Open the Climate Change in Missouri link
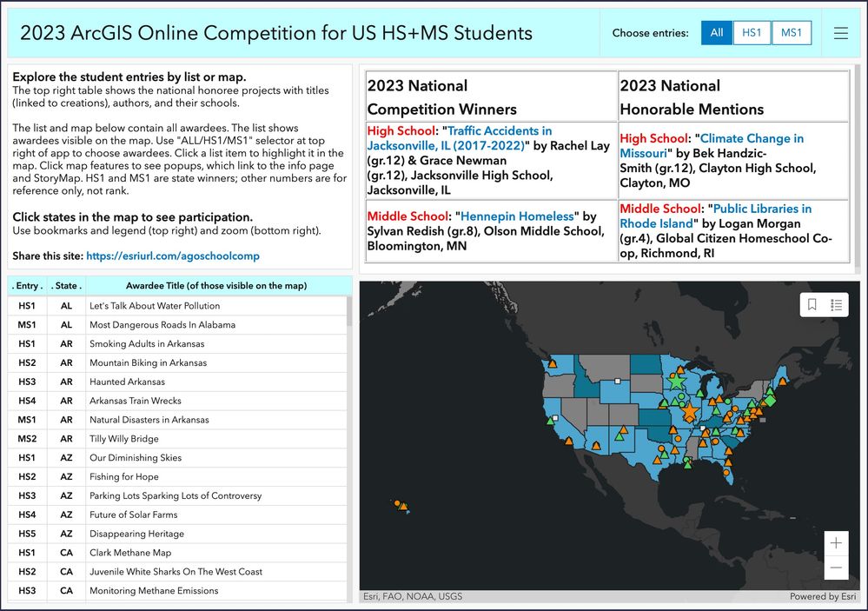Image resolution: width=868 pixels, height=611 pixels. click(x=712, y=146)
